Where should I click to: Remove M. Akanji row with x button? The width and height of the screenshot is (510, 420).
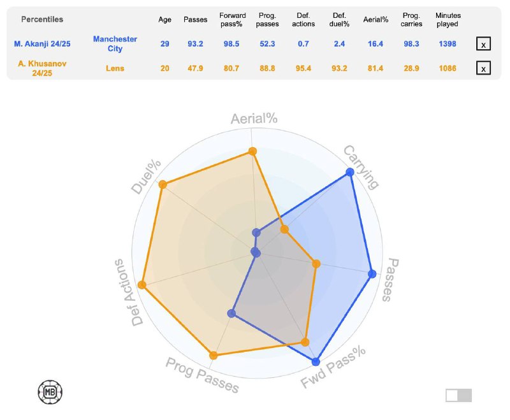(483, 44)
